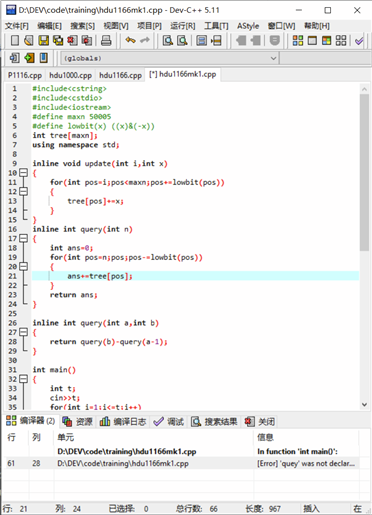Image resolution: width=372 pixels, height=515 pixels.
Task: Click the Redo arrow icon
Action: pos(145,41)
